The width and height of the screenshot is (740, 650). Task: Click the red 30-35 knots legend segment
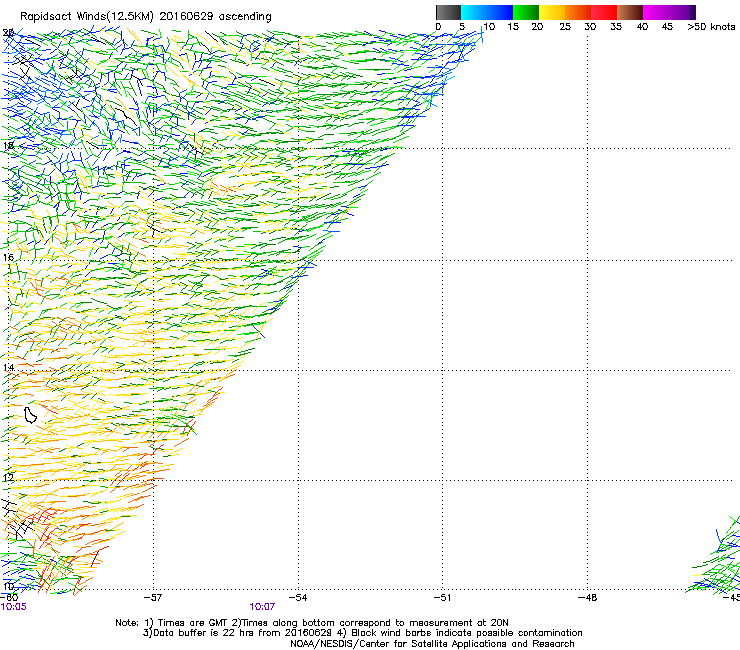click(604, 12)
